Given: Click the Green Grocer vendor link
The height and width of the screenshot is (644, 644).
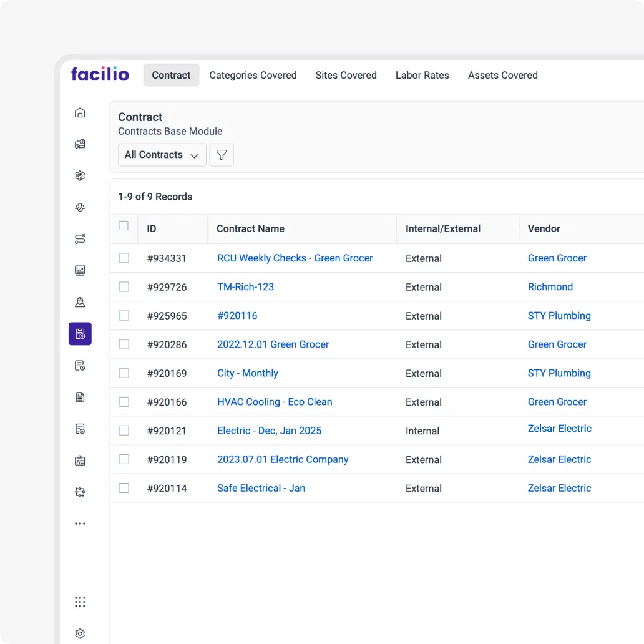Looking at the screenshot, I should pyautogui.click(x=557, y=258).
